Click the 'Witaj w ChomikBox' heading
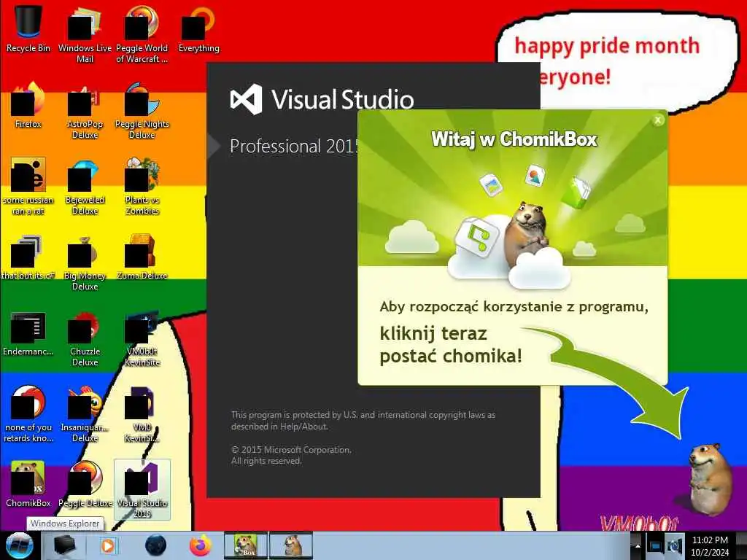The width and height of the screenshot is (747, 560). click(x=514, y=139)
